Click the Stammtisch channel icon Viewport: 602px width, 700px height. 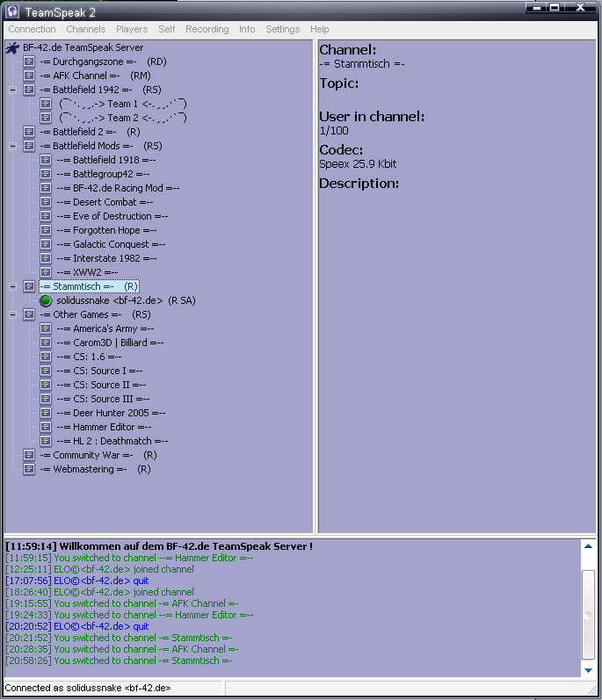pos(29,286)
